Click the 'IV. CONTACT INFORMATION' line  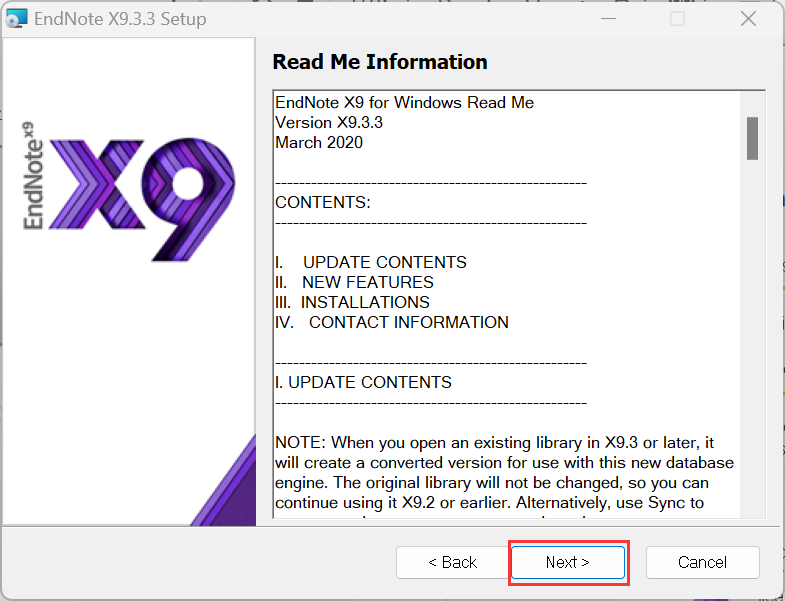pos(392,323)
